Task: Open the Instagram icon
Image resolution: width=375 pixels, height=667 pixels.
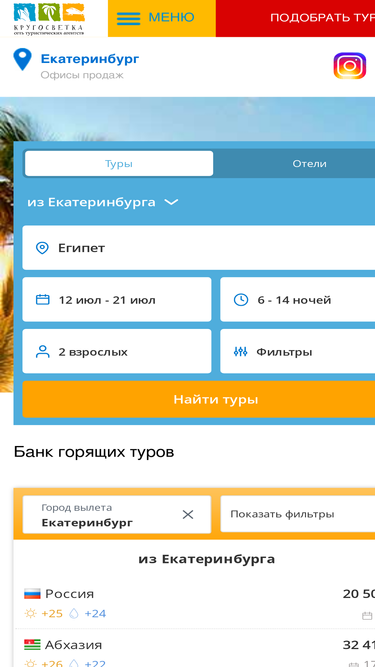Action: coord(349,66)
